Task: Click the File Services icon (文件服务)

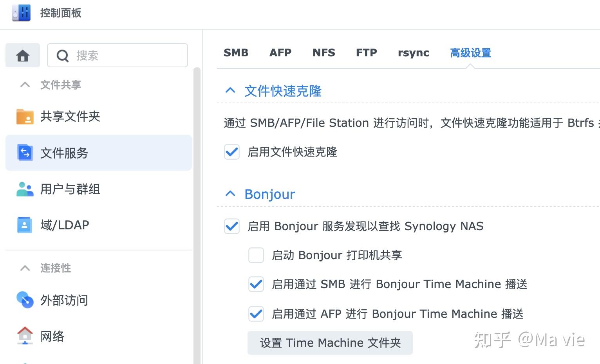Action: pyautogui.click(x=25, y=153)
